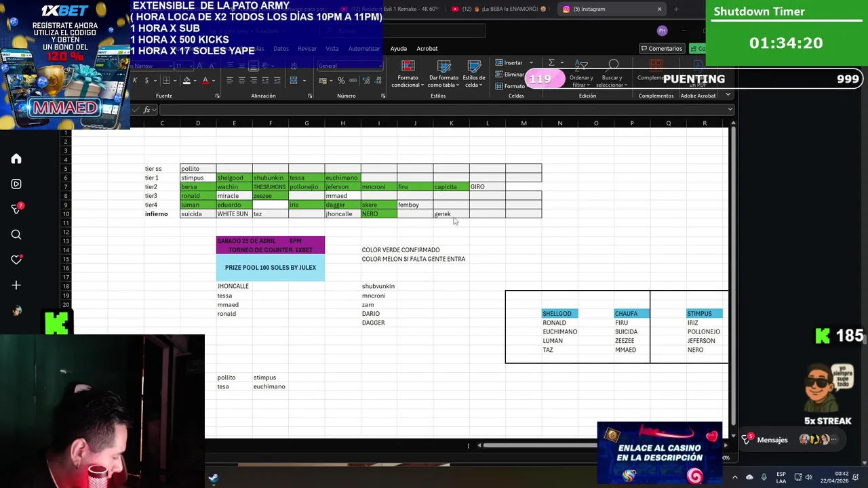Open the Automatizar ribbon tab
868x488 pixels.
pyautogui.click(x=364, y=49)
